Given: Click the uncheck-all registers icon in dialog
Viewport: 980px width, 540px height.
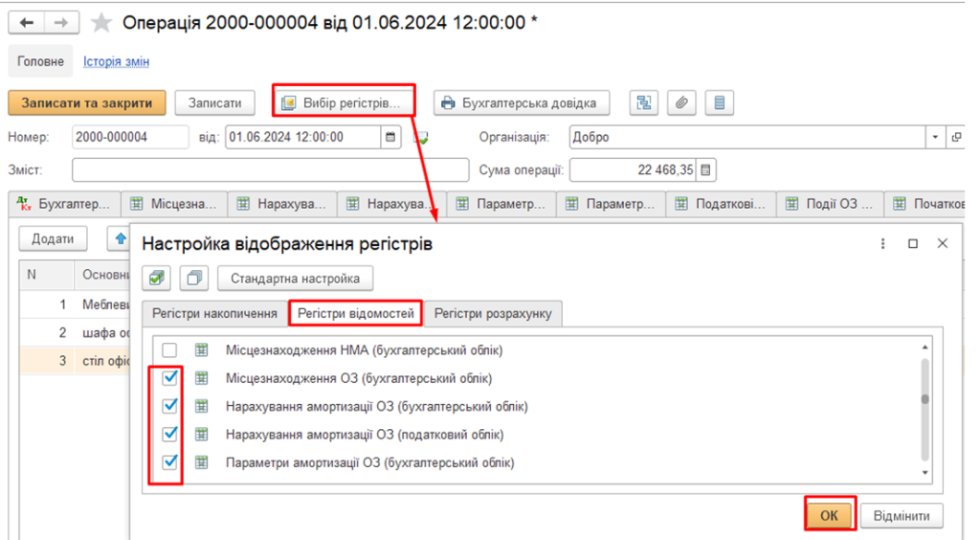Looking at the screenshot, I should (195, 279).
